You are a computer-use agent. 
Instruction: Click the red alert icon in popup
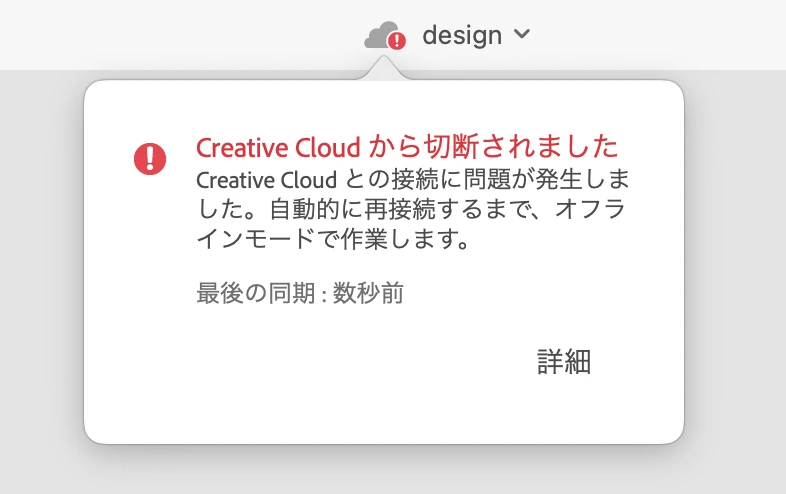[150, 159]
